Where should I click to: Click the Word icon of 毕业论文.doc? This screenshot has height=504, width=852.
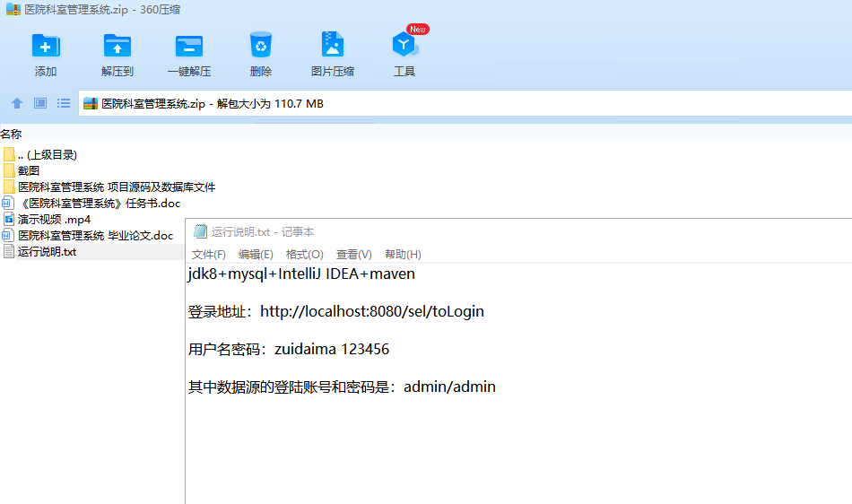click(x=7, y=236)
